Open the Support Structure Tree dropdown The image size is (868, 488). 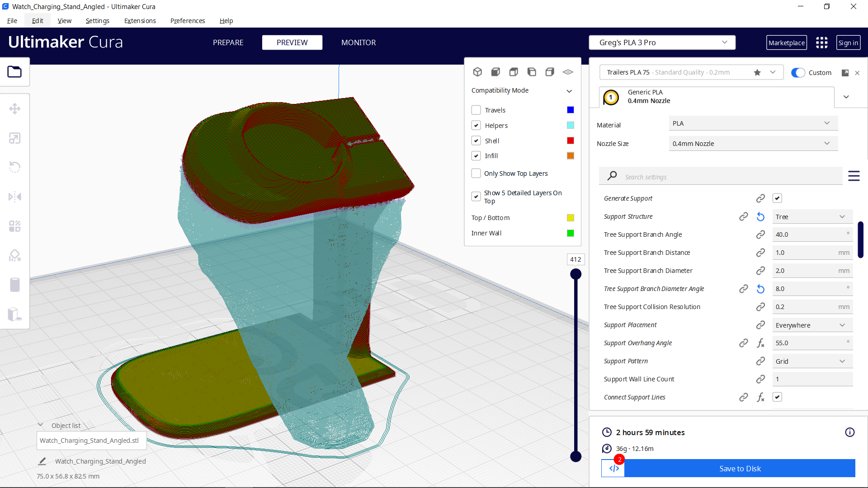[x=812, y=217]
